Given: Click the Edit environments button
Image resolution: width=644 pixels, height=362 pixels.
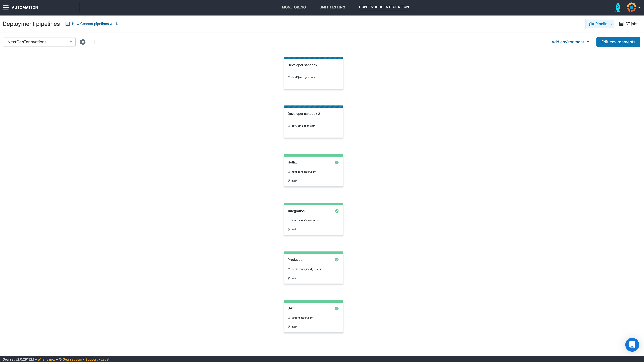Looking at the screenshot, I should (618, 42).
